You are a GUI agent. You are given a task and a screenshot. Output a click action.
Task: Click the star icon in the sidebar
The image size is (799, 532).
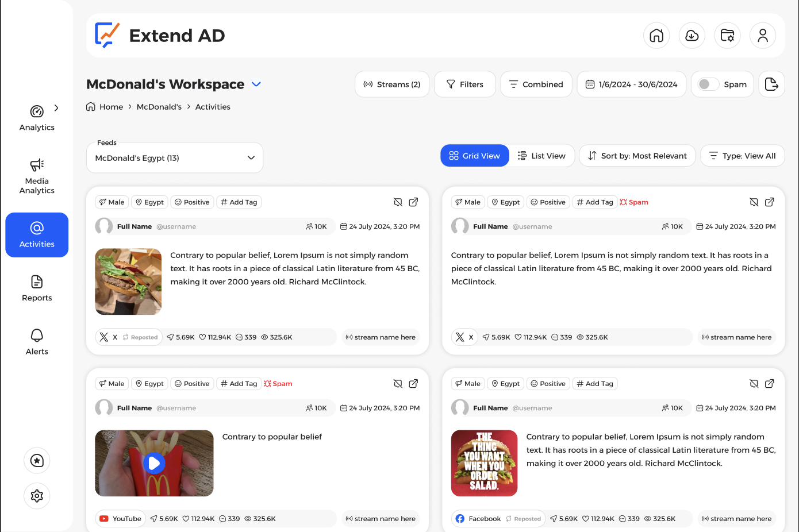37,461
